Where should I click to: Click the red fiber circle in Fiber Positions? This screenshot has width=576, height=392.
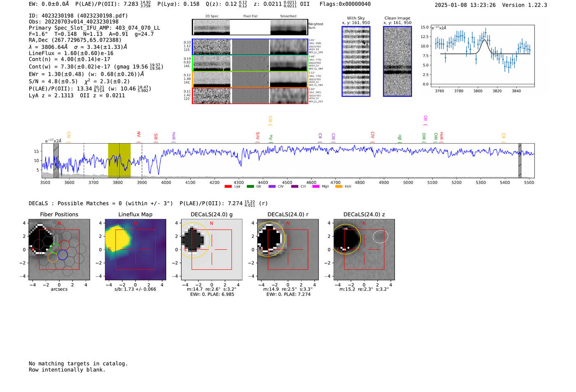pos(65,245)
